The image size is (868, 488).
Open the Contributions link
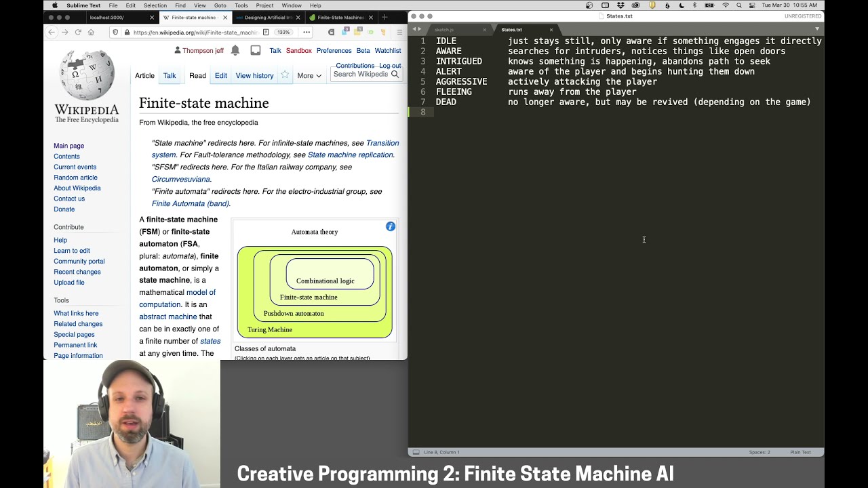point(355,66)
